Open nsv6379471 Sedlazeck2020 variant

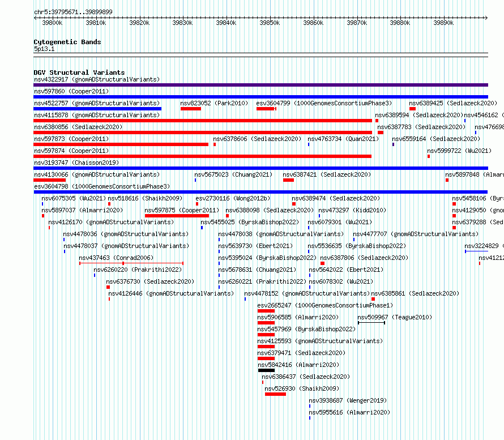pos(301,353)
